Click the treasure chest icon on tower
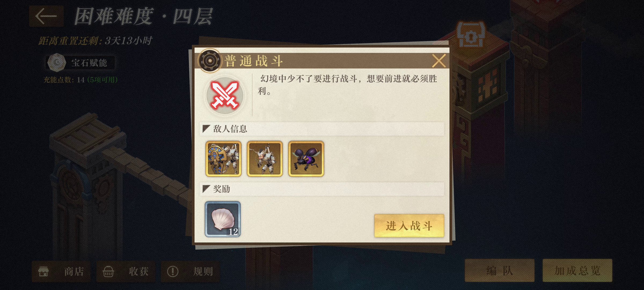The image size is (644, 290). [471, 34]
